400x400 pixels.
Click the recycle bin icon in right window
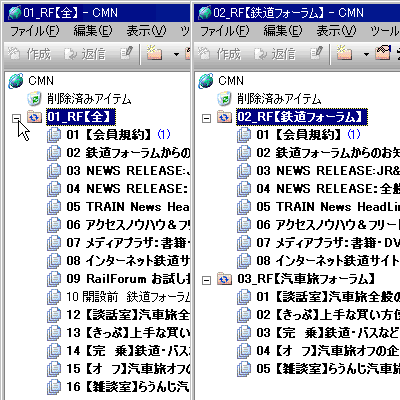pos(224,99)
